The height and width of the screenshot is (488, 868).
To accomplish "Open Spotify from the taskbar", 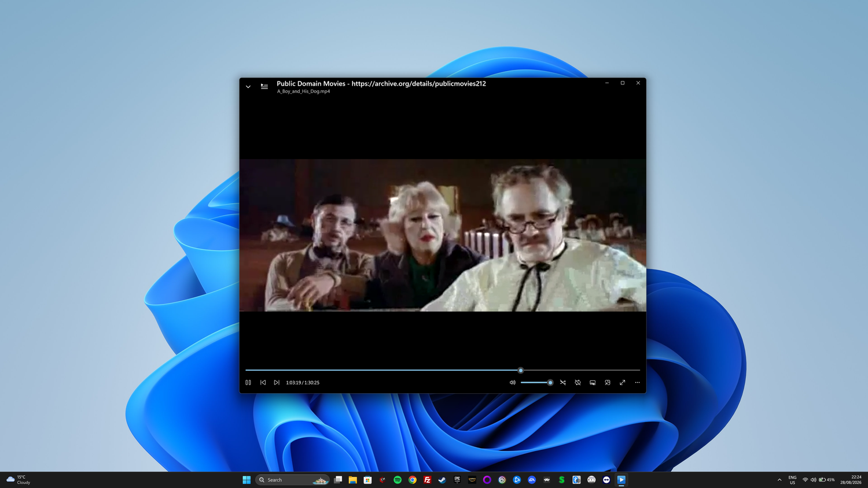I will tap(398, 480).
